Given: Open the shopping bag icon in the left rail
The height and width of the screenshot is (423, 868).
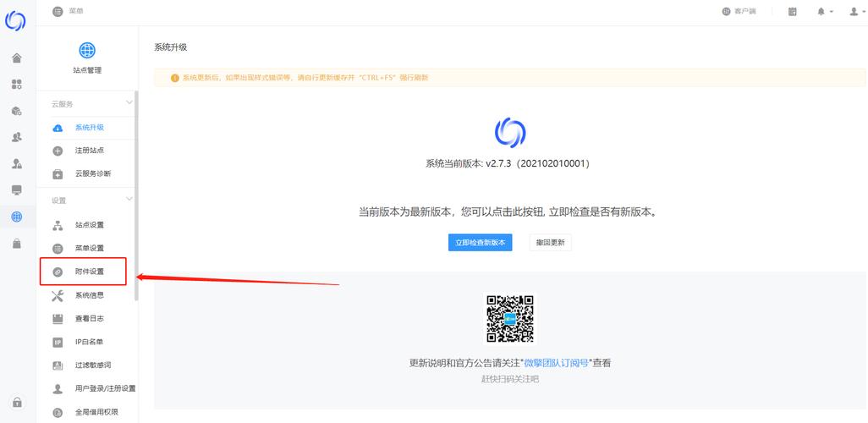Looking at the screenshot, I should pyautogui.click(x=17, y=244).
